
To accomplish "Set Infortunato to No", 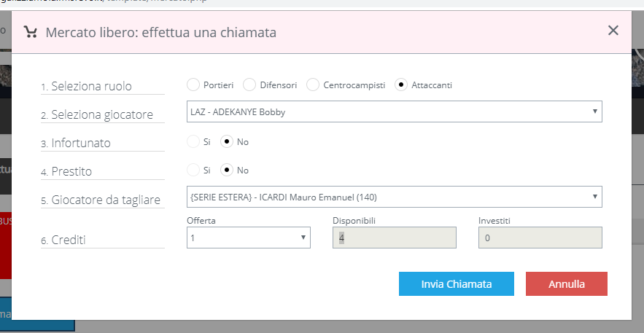I will click(x=227, y=141).
